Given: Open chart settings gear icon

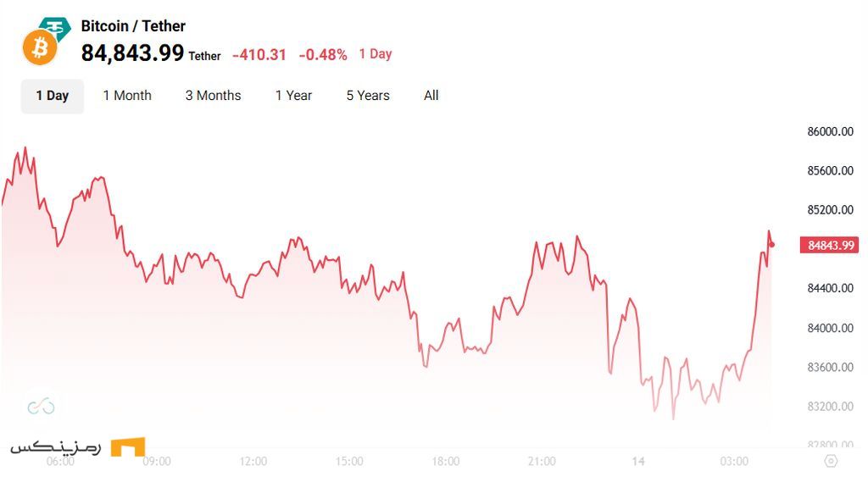Looking at the screenshot, I should [831, 461].
